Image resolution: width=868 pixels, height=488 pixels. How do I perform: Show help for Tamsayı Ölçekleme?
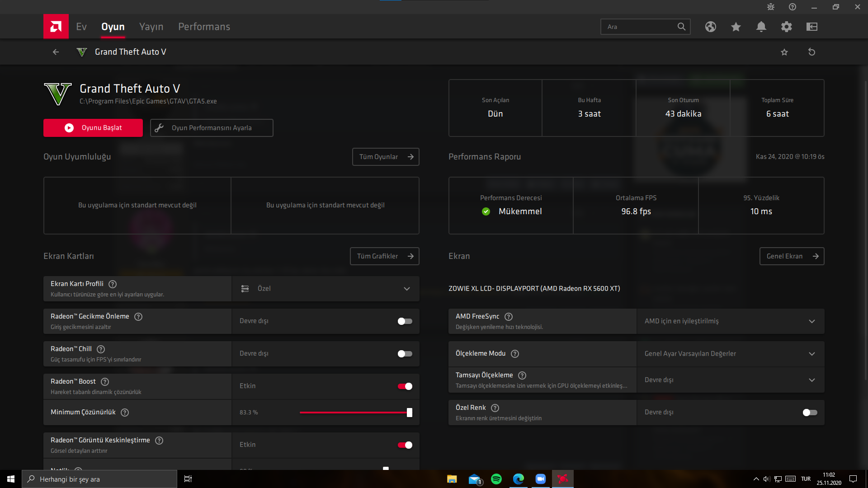tap(522, 375)
